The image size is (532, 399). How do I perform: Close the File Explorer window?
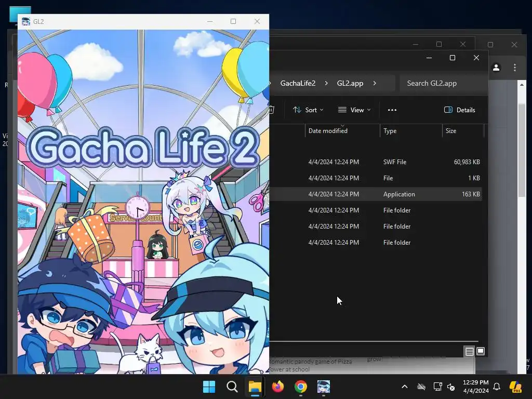click(476, 58)
